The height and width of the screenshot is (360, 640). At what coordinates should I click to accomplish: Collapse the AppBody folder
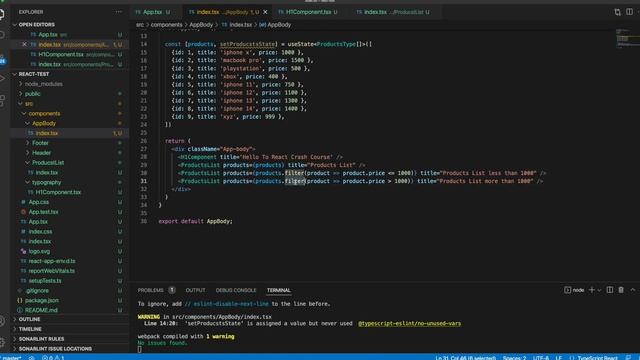coord(69,123)
